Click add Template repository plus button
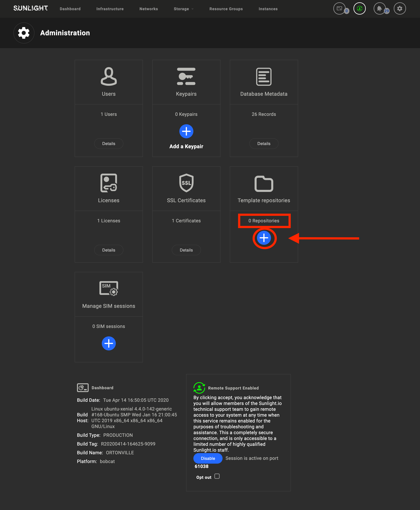The height and width of the screenshot is (510, 420). tap(263, 238)
